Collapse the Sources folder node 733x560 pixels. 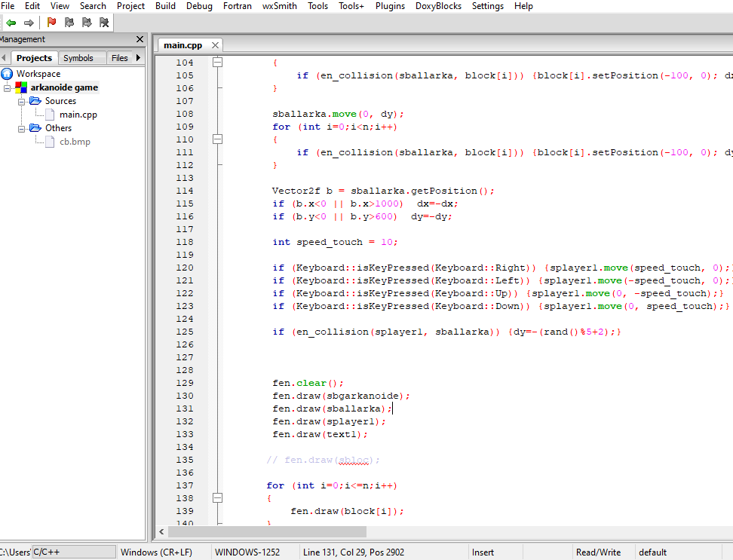click(22, 101)
